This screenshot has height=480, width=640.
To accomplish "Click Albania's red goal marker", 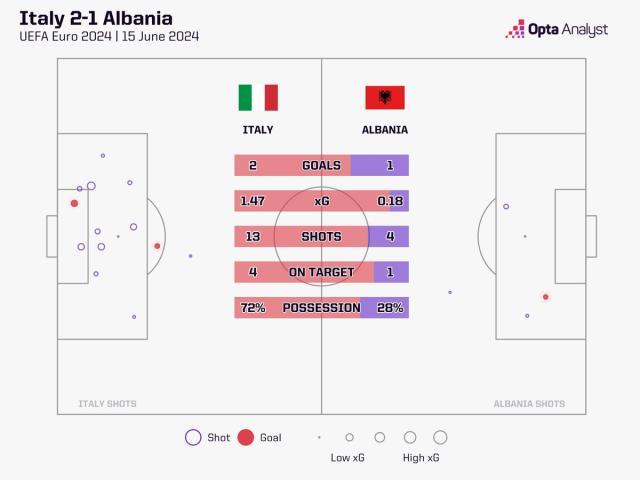I will (545, 296).
